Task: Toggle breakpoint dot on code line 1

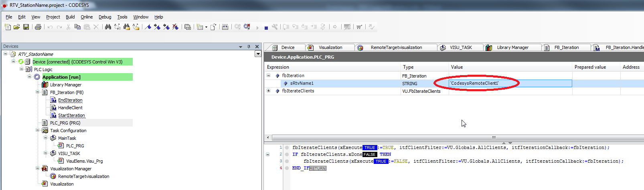Action: point(287,147)
